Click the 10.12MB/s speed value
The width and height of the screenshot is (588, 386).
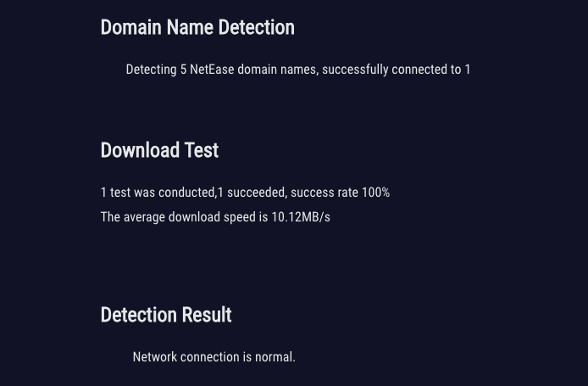pyautogui.click(x=301, y=217)
